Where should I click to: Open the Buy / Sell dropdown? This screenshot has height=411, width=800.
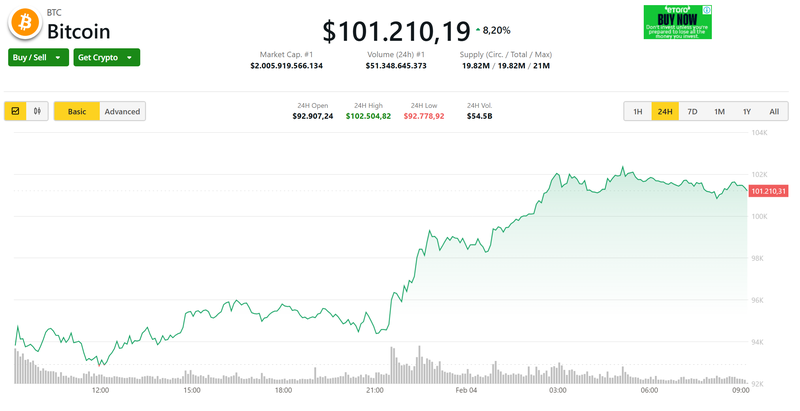[38, 57]
